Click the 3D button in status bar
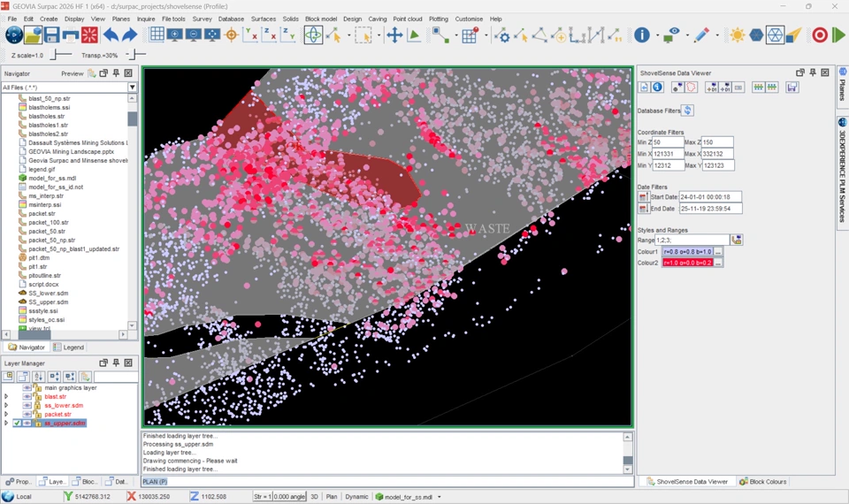 [314, 497]
